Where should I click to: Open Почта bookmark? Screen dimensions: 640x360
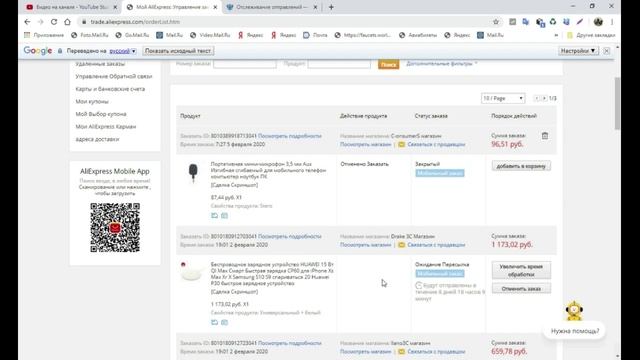(315, 35)
